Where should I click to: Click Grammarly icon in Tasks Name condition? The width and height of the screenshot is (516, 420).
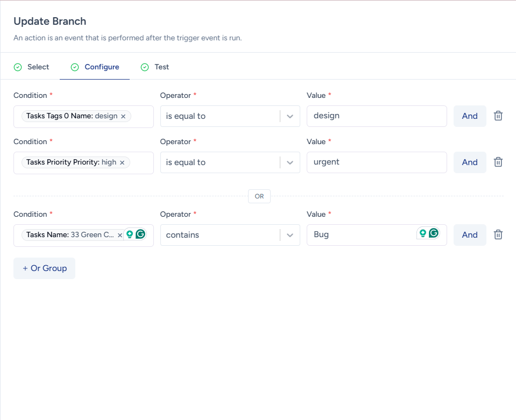point(140,234)
